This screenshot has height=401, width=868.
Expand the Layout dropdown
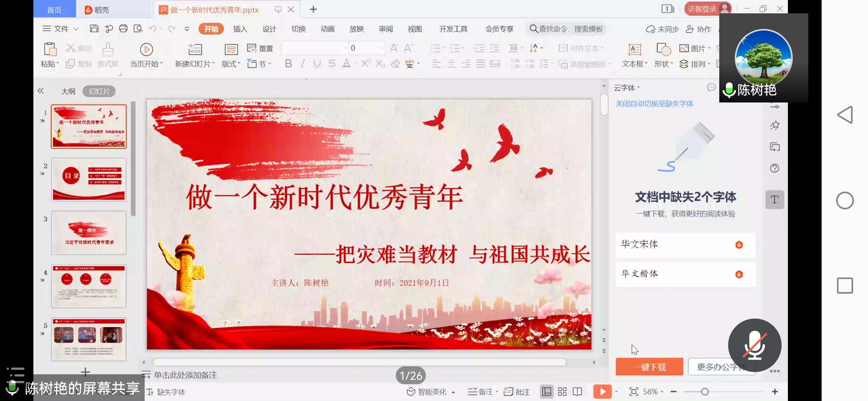pos(231,64)
